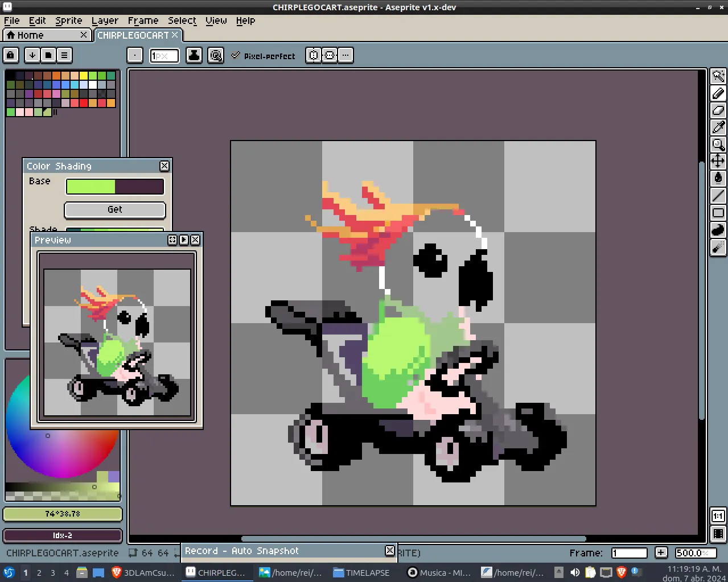728x582 pixels.
Task: Pick the yellow swatch in the palette
Action: pos(84,76)
